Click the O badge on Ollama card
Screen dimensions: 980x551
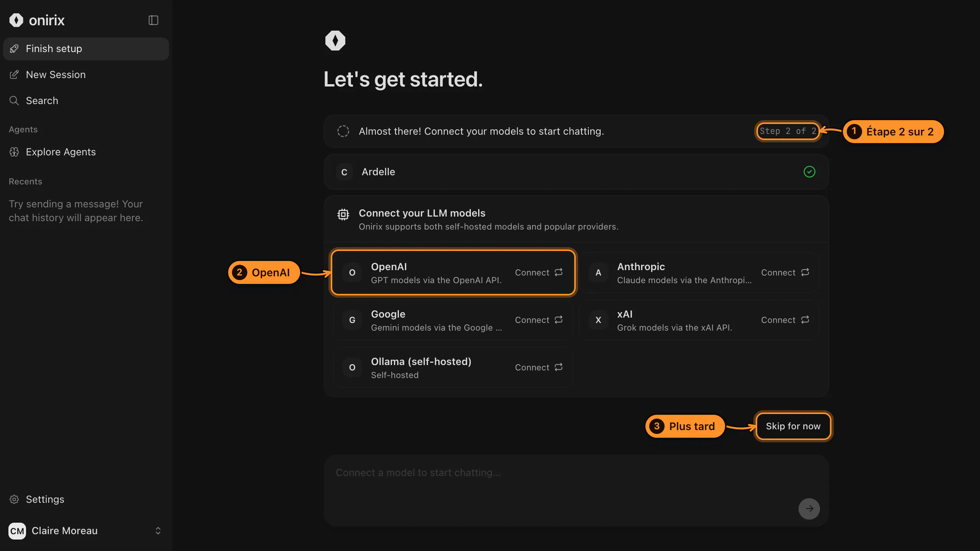click(x=352, y=367)
